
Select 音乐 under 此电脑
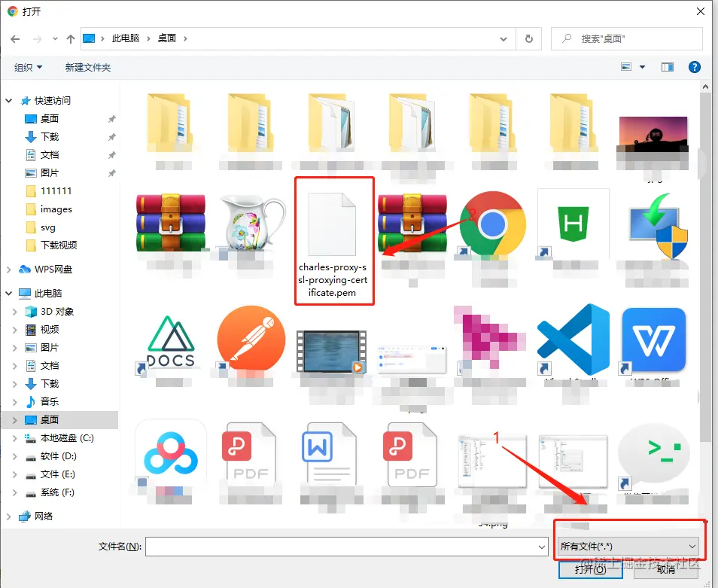[49, 402]
